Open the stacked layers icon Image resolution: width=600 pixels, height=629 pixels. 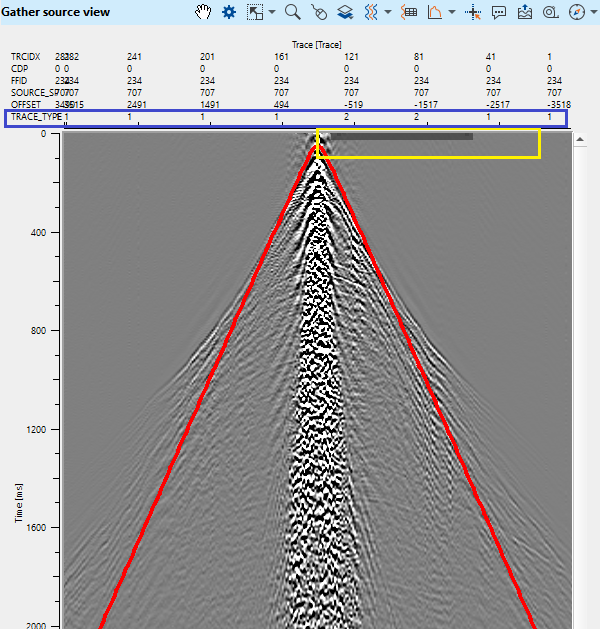pos(345,12)
